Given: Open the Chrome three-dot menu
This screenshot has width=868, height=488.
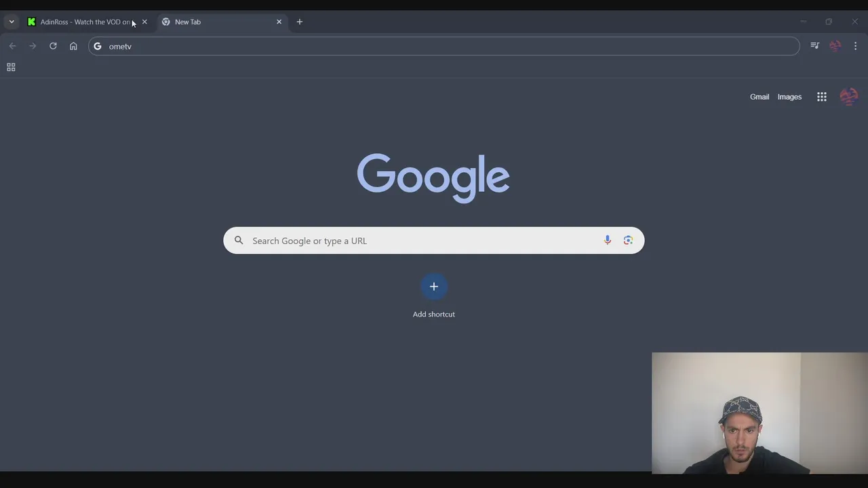Looking at the screenshot, I should pos(855,46).
